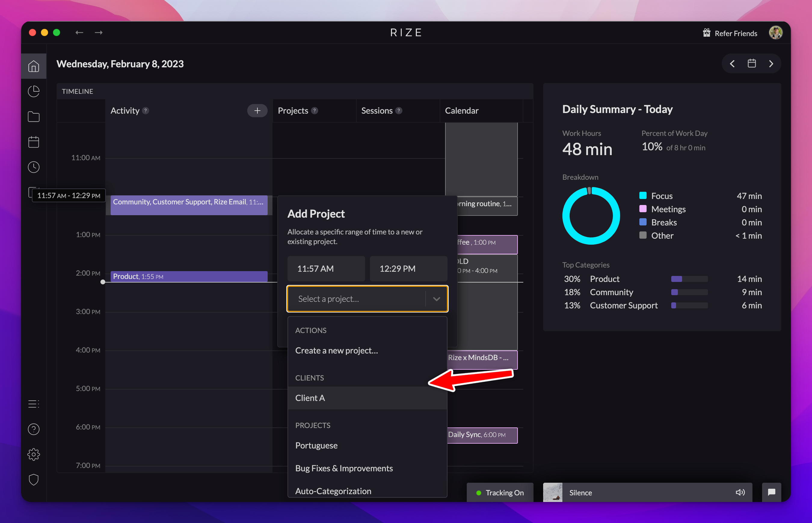Go back with the left arrow in title bar

coord(79,32)
